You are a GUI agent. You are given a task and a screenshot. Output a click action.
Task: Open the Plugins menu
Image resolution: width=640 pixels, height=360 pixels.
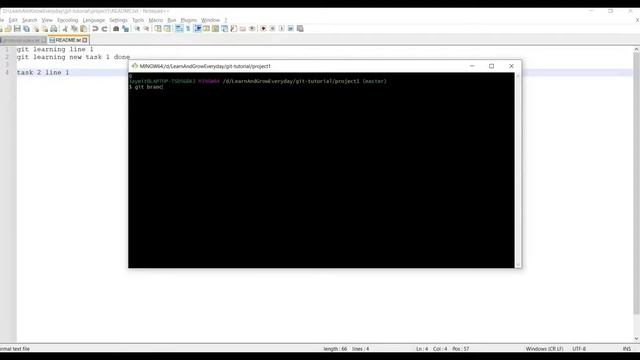pyautogui.click(x=189, y=20)
